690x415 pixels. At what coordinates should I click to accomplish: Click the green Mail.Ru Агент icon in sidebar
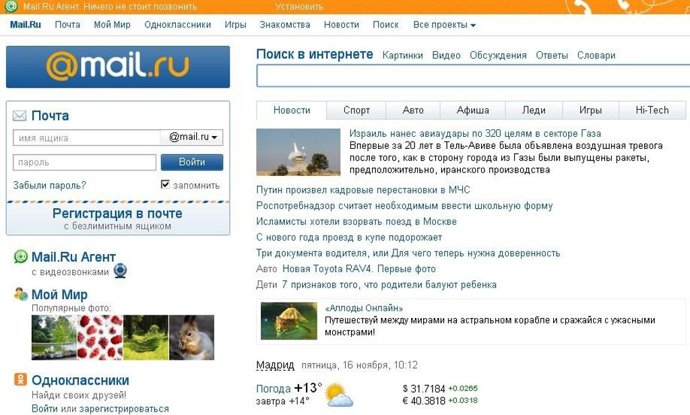(20, 257)
